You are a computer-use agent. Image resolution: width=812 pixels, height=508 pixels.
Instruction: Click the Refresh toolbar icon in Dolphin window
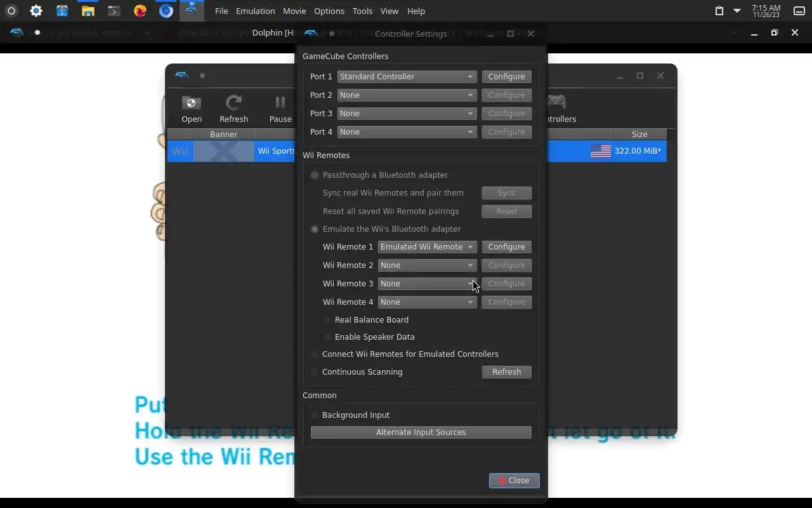click(233, 109)
